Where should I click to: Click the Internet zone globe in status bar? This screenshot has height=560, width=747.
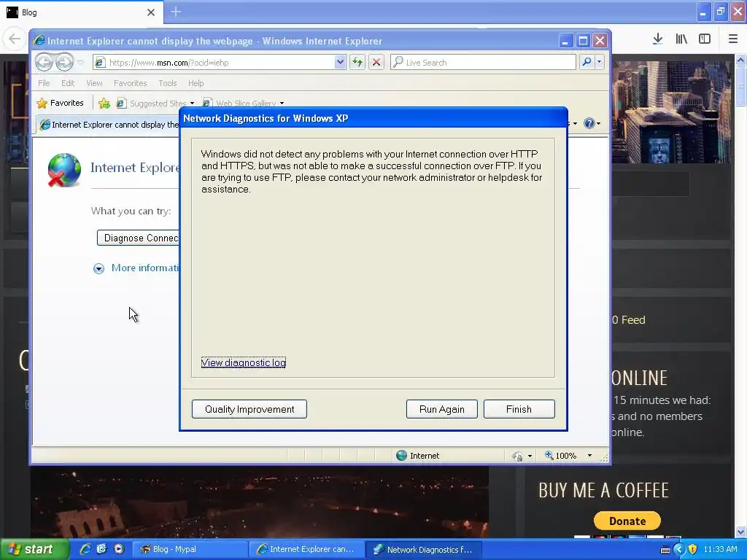(402, 455)
